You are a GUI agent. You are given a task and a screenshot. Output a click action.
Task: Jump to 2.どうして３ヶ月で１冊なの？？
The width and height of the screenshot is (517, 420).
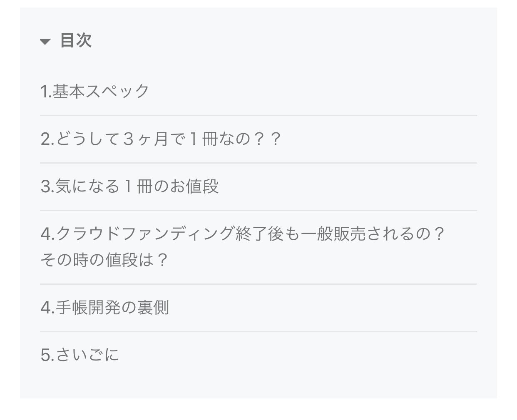click(x=161, y=139)
